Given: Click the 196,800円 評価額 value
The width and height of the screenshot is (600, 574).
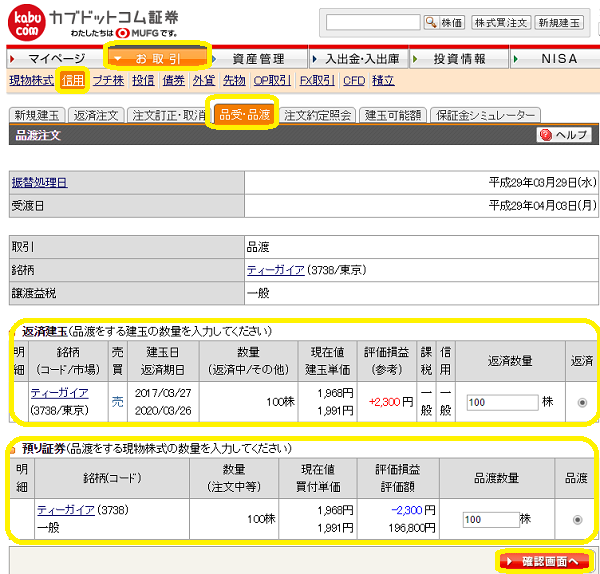Looking at the screenshot, I should 412,528.
